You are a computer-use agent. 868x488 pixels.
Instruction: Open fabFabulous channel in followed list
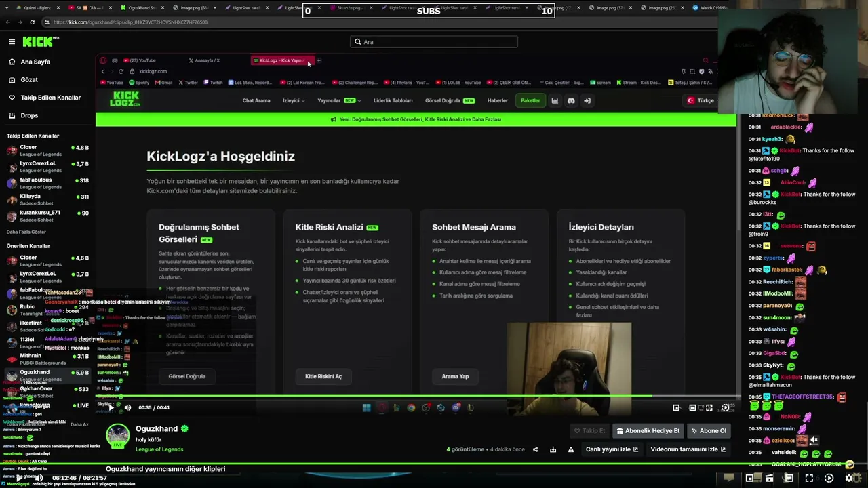pyautogui.click(x=47, y=183)
